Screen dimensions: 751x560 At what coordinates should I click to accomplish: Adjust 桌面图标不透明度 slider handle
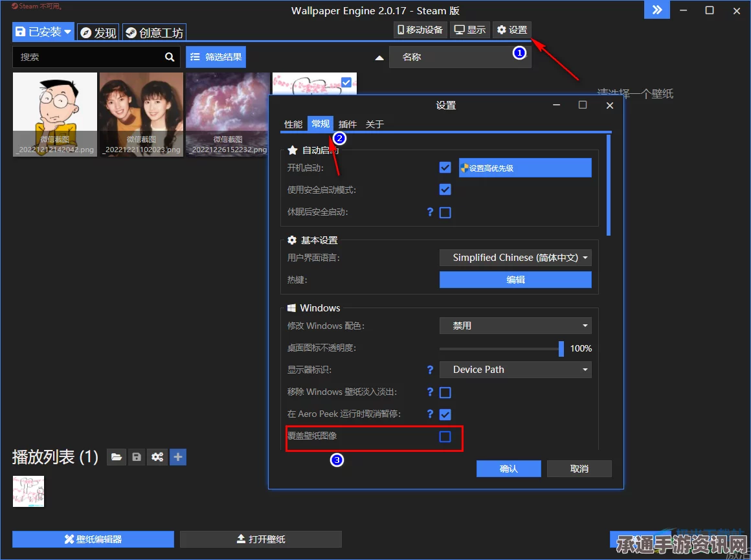[561, 348]
